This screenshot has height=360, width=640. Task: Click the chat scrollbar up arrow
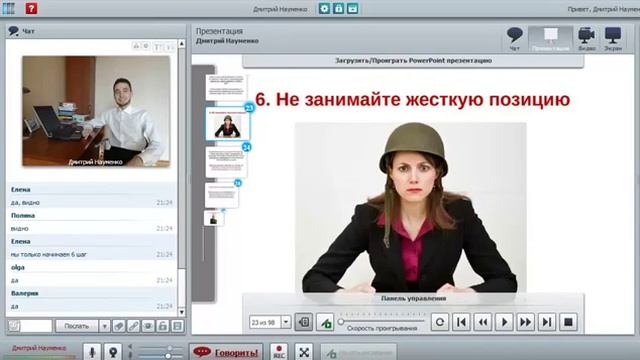click(182, 43)
